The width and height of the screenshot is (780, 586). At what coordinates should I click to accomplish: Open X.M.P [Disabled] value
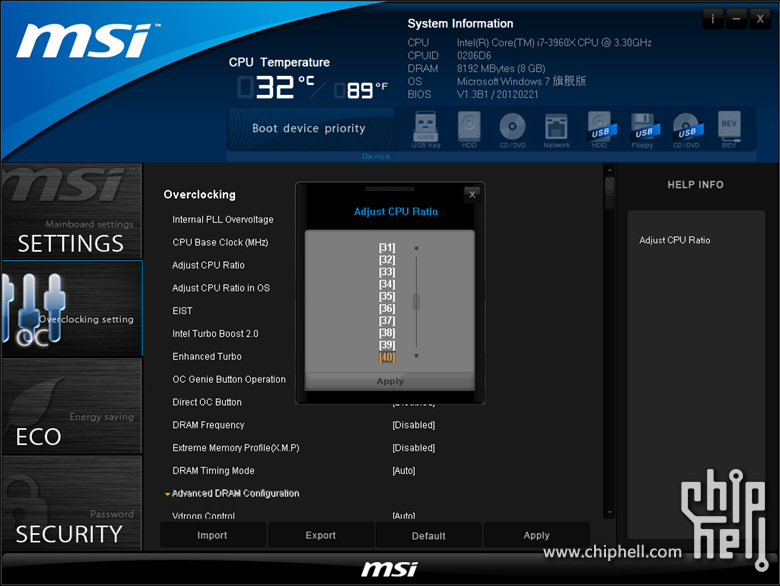[x=413, y=448]
